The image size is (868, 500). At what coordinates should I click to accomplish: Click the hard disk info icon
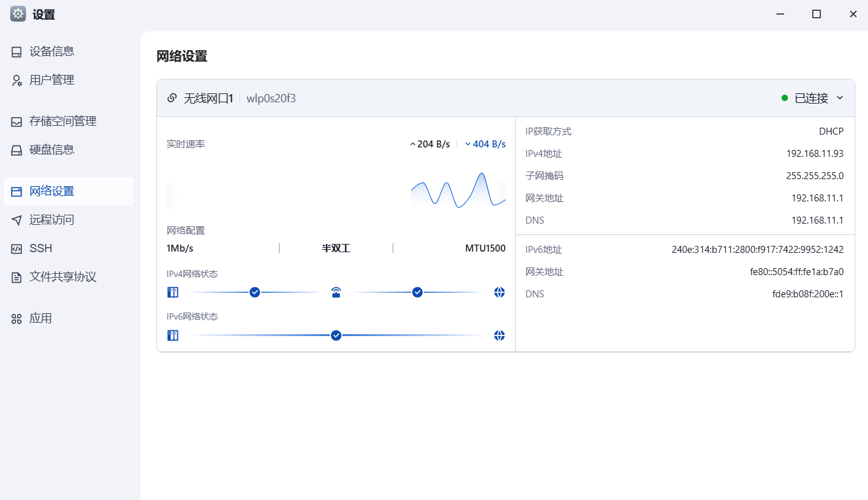[17, 150]
